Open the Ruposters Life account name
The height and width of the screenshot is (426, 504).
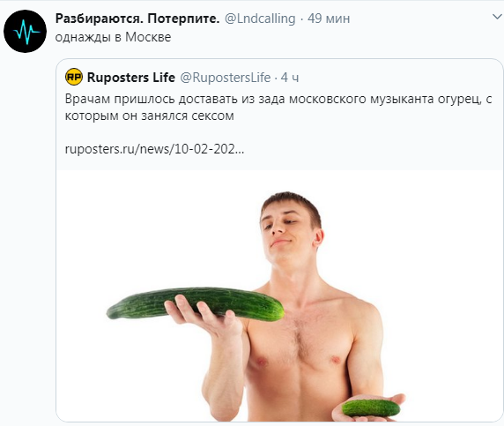(x=131, y=78)
